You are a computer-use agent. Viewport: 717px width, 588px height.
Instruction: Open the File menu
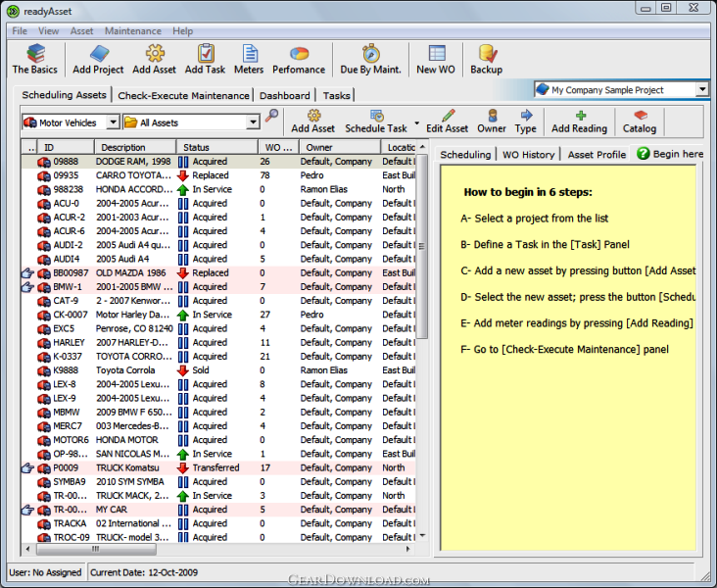20,31
